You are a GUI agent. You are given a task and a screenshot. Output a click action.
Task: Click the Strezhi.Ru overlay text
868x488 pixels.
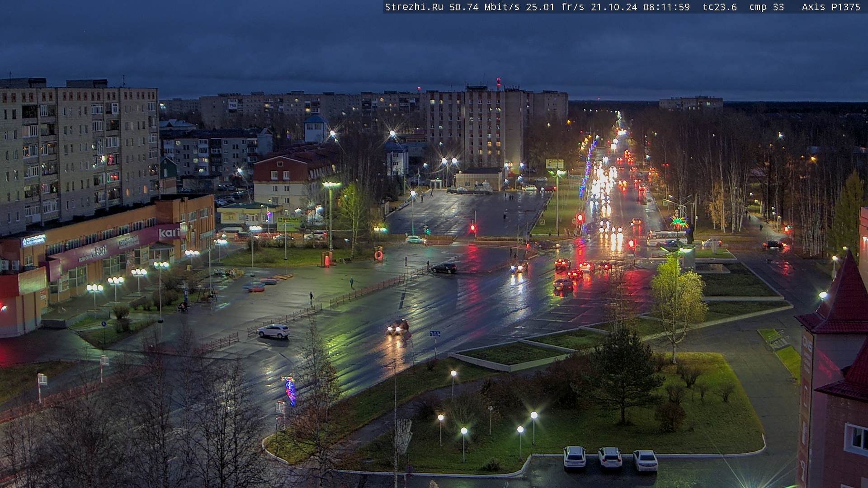click(x=414, y=7)
